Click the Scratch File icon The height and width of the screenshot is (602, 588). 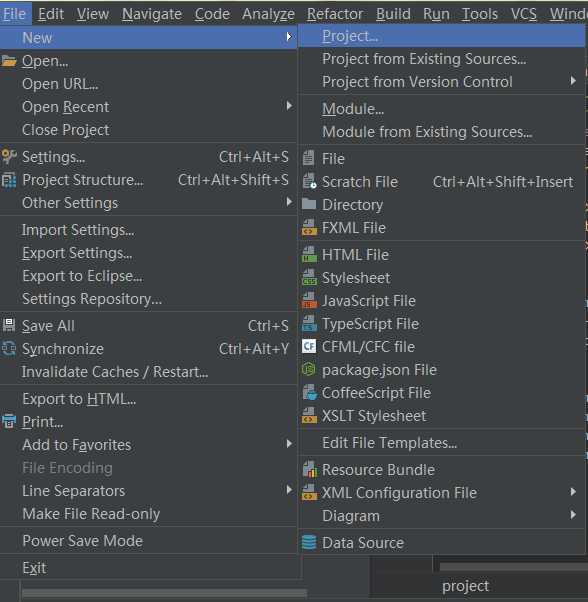tap(309, 181)
